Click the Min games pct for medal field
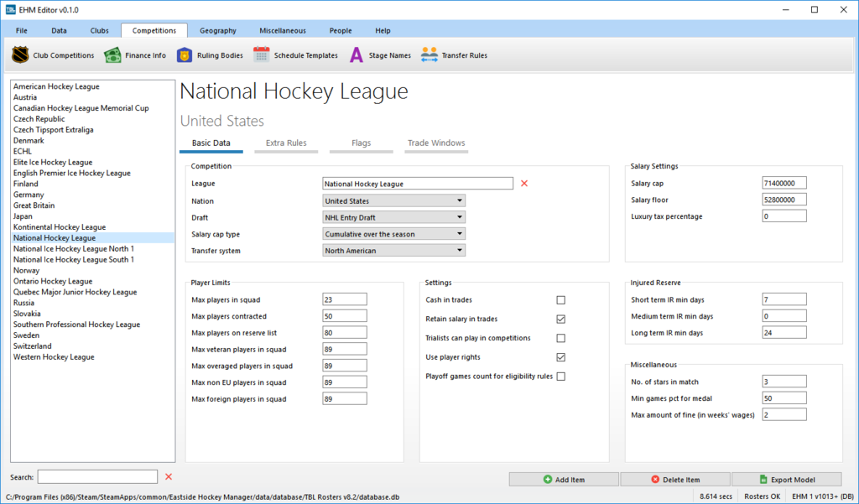The width and height of the screenshot is (859, 504). (x=784, y=397)
